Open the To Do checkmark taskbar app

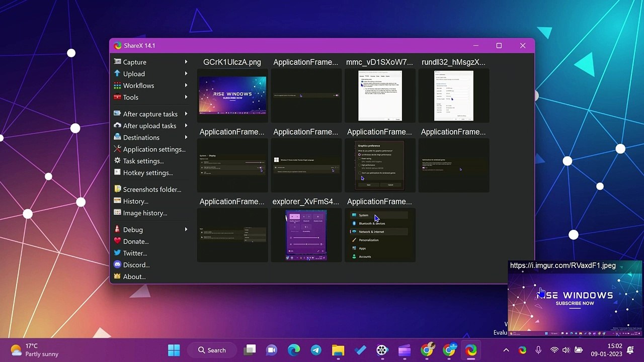point(360,350)
